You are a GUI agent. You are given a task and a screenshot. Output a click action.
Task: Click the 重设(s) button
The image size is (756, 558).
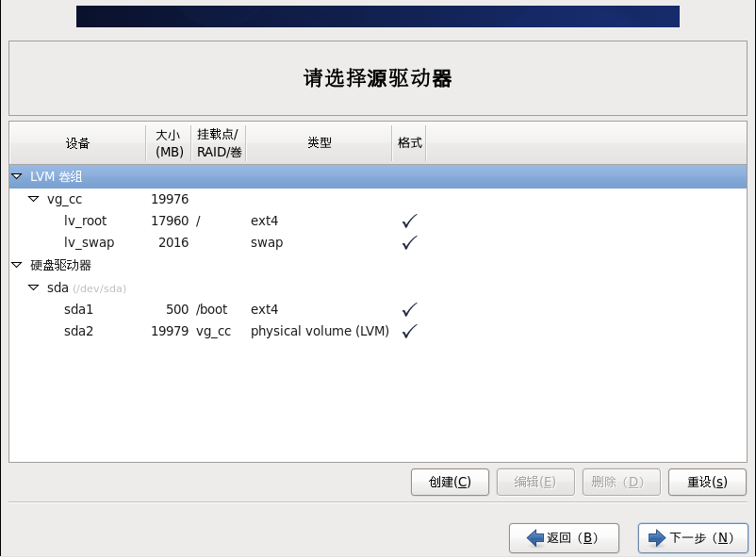707,482
